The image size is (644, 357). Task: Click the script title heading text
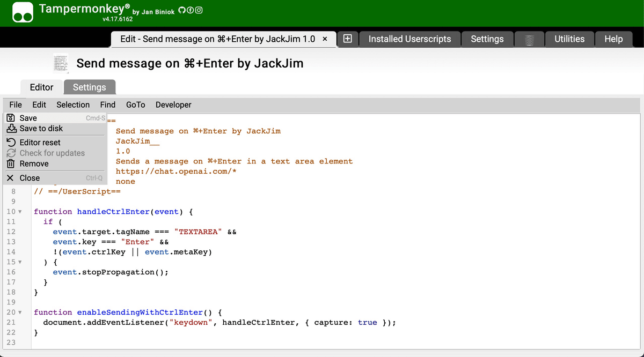point(190,63)
